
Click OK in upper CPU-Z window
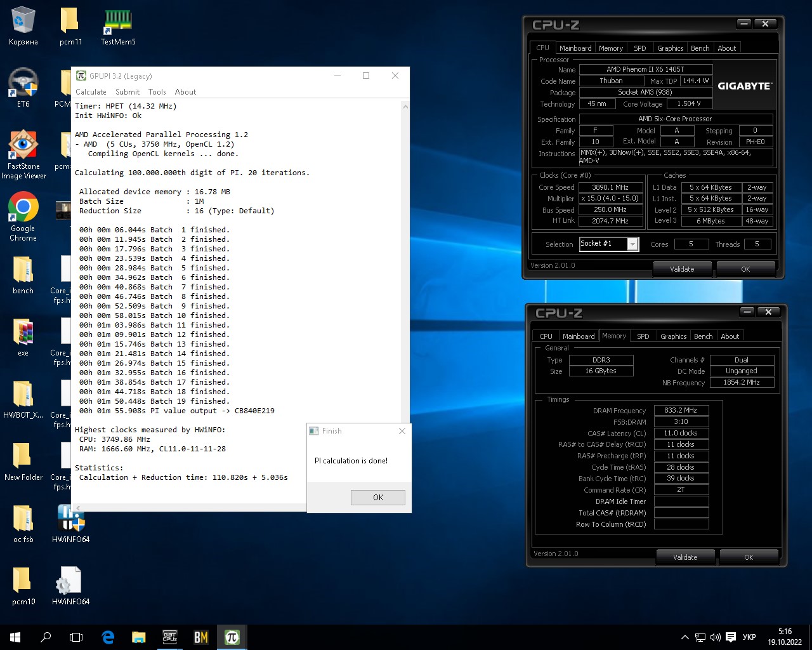coord(745,269)
